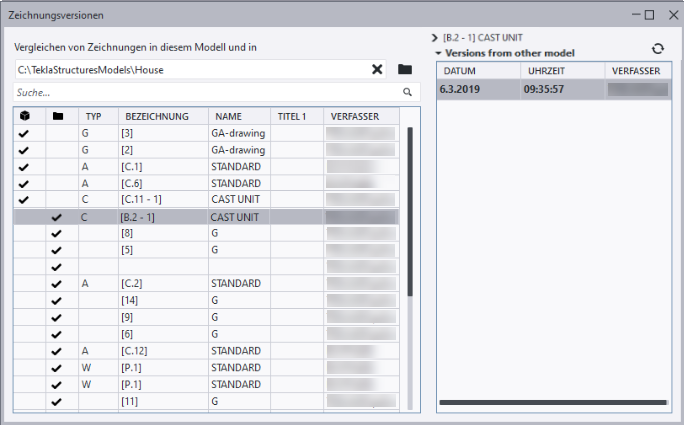Select drawing [C.12] STANDARD row

[x=206, y=351]
